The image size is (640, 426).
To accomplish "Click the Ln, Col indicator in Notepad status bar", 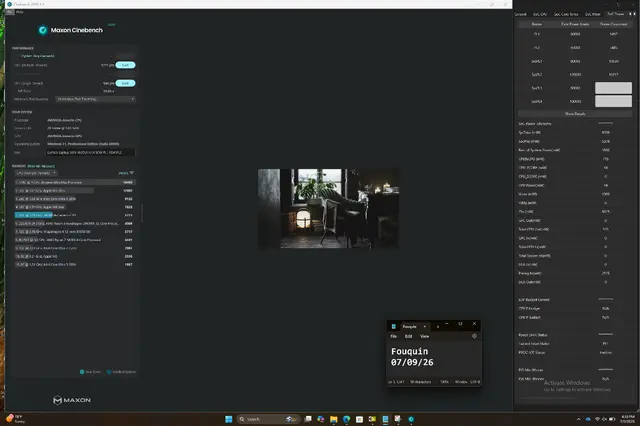I will pyautogui.click(x=396, y=382).
